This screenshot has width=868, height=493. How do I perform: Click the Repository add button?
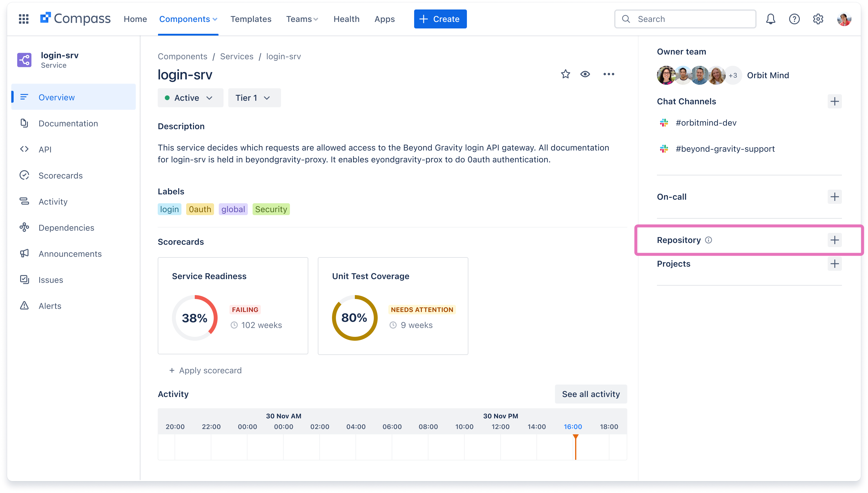834,240
